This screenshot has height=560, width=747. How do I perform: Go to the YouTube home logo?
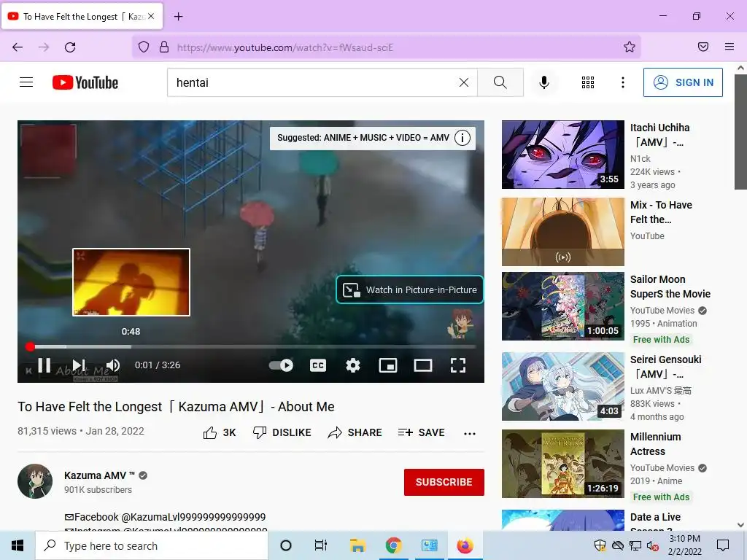click(85, 82)
